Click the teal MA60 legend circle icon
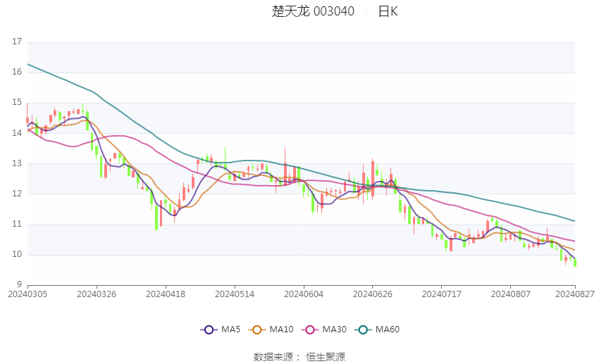 pyautogui.click(x=362, y=330)
